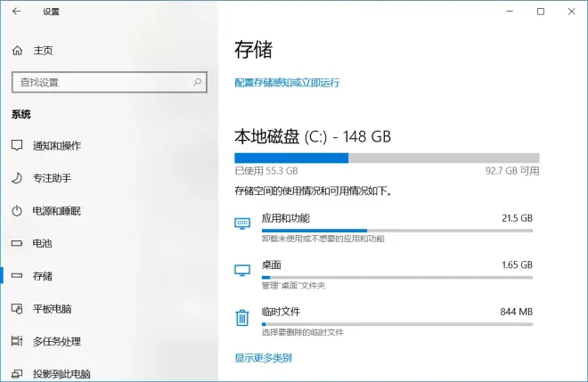Open the 应用和功能 21.5 GB category

(x=384, y=227)
